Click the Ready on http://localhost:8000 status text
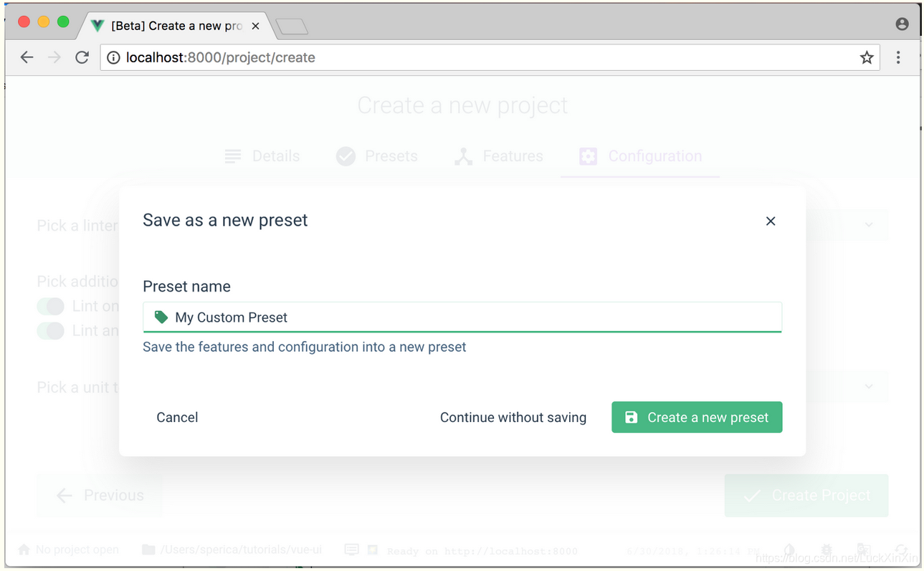 [x=482, y=551]
